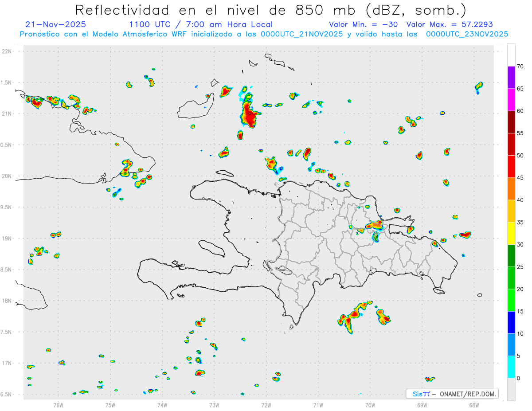Click the colorbar value '55'
The height and width of the screenshot is (411, 532).
click(x=520, y=133)
